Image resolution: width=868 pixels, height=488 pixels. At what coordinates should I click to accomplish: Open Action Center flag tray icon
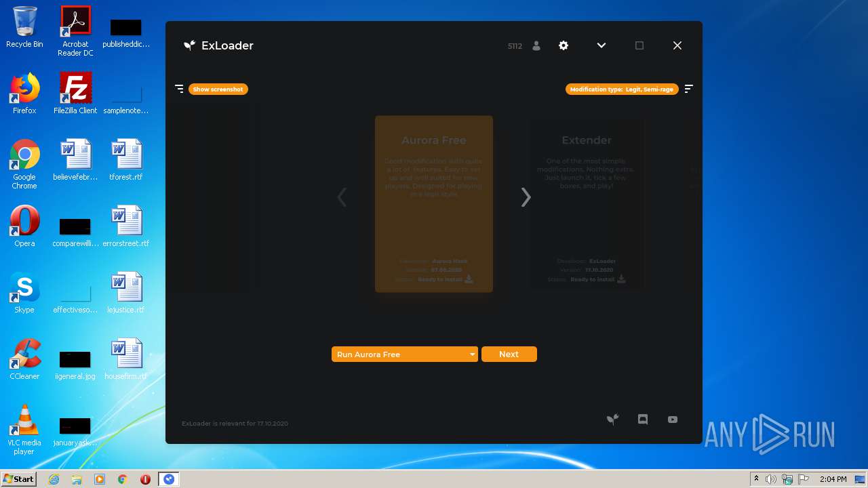tap(804, 479)
